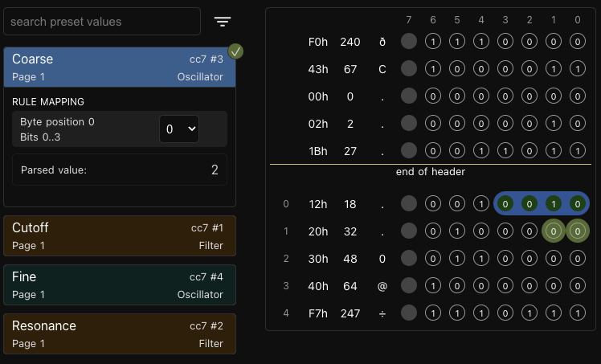
Task: Click gray circle in 40h row
Action: coord(409,286)
